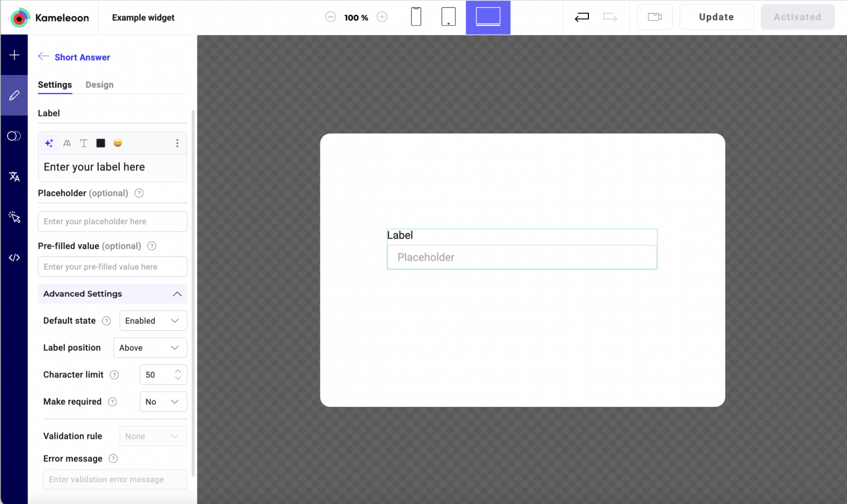Open the Make required dropdown
847x504 pixels.
click(x=163, y=402)
